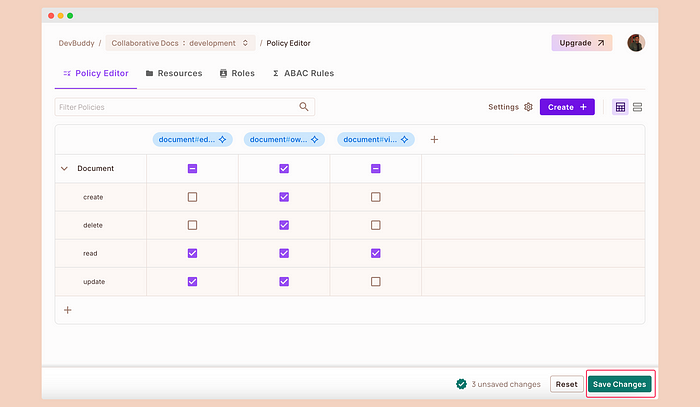
Task: Click the 'create' action label
Action: coord(93,197)
